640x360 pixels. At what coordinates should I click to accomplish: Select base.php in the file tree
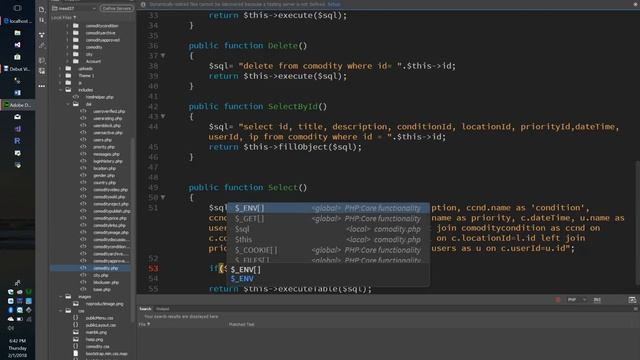coord(102,289)
